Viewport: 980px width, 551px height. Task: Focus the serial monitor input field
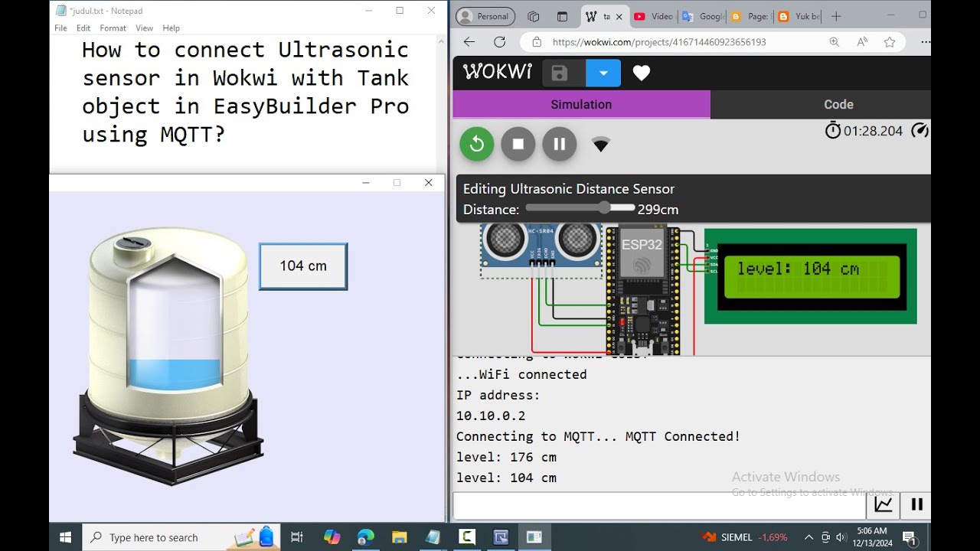(x=659, y=505)
